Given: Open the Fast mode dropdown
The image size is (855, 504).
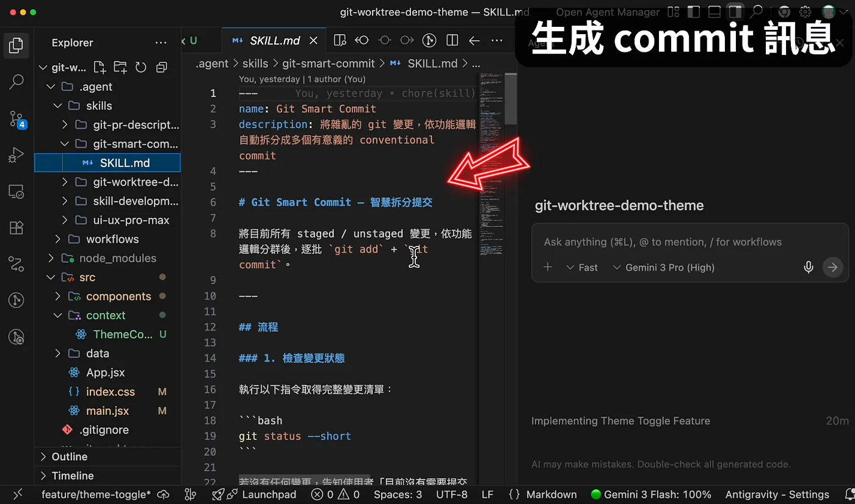Looking at the screenshot, I should tap(582, 267).
